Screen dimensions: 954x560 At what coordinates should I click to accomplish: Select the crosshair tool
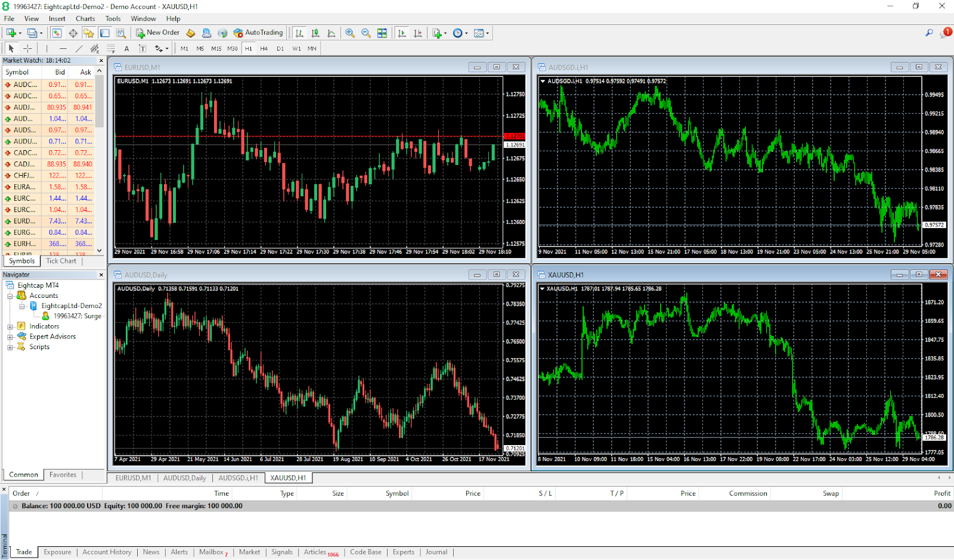pos(27,48)
